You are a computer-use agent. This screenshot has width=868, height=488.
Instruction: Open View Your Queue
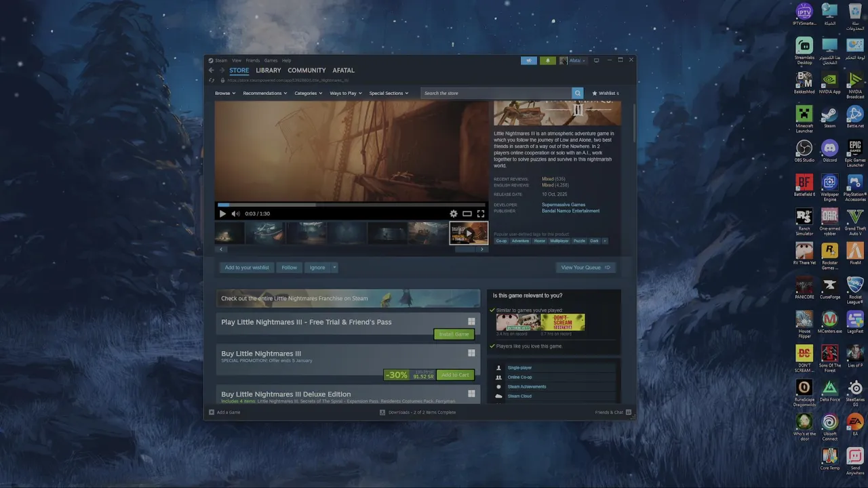click(585, 267)
